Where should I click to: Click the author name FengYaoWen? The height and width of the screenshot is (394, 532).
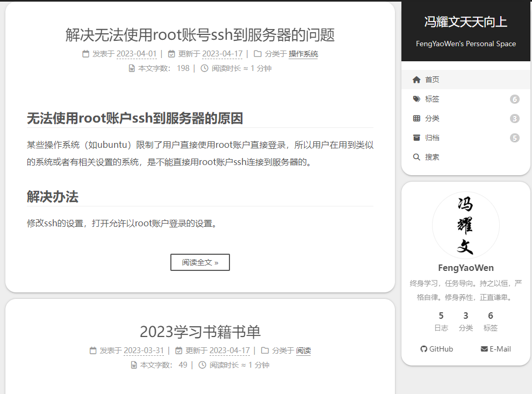pyautogui.click(x=466, y=268)
